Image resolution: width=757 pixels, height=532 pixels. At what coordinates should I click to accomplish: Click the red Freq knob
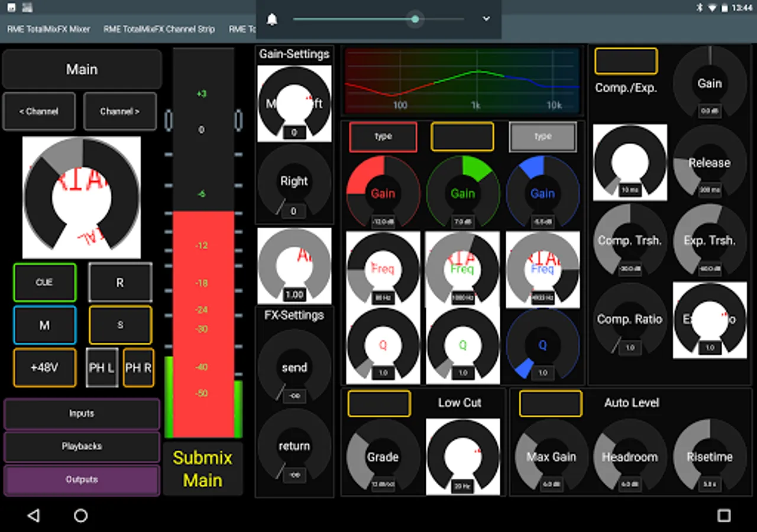click(x=383, y=269)
